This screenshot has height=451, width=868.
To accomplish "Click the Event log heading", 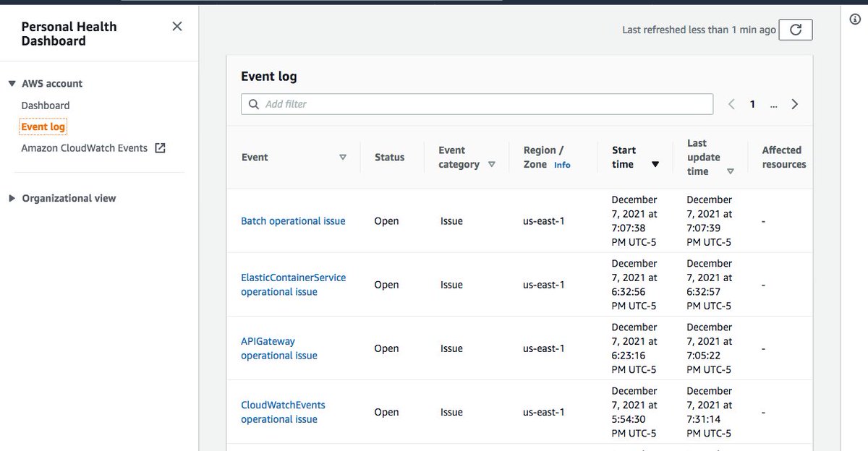I will (269, 77).
